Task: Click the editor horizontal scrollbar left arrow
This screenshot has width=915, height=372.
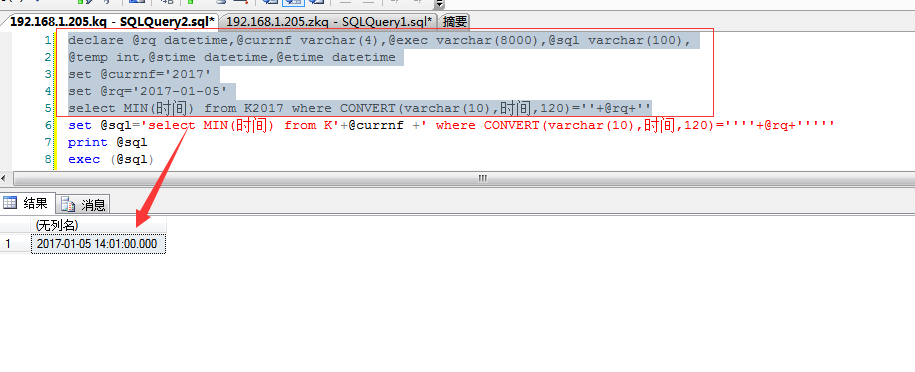Action: click(5, 178)
